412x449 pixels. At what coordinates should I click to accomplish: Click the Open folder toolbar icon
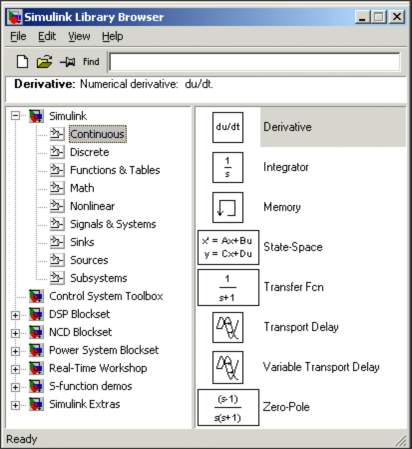[44, 62]
